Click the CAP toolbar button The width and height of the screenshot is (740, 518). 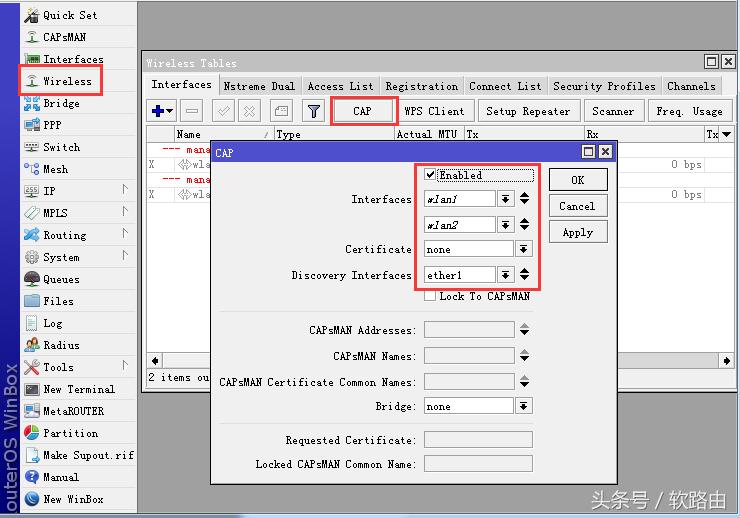[x=362, y=111]
